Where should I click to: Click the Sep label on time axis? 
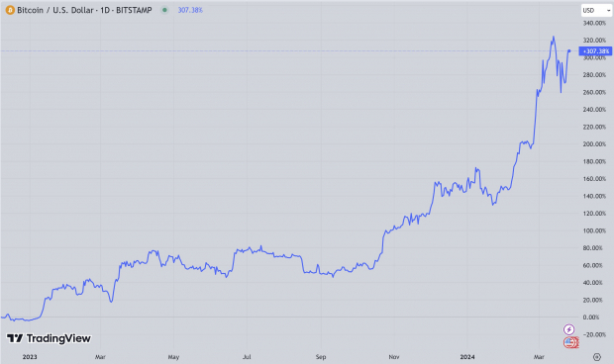321,357
